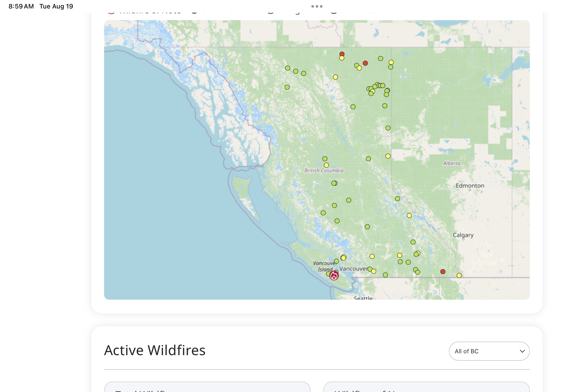Open the Wildfires of Note summary card
The image size is (580, 392).
(427, 387)
